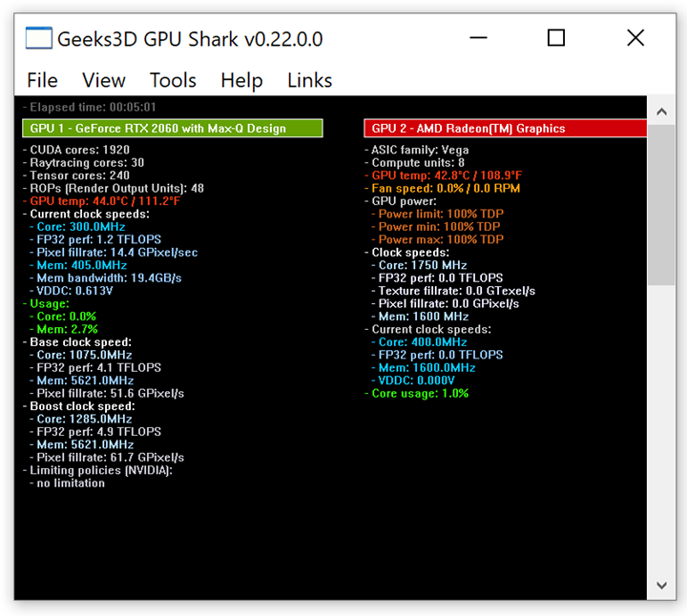Click Core: 300.0MHz current clock value
687x616 pixels.
point(77,227)
